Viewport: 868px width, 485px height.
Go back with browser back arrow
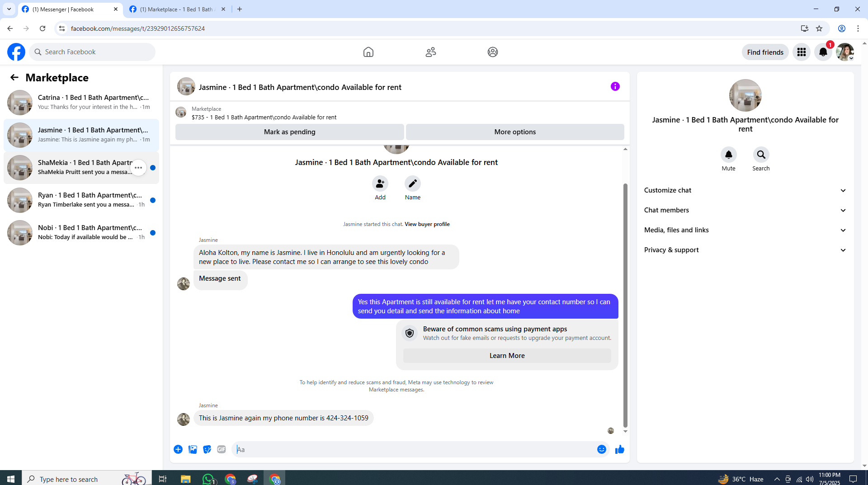(10, 28)
